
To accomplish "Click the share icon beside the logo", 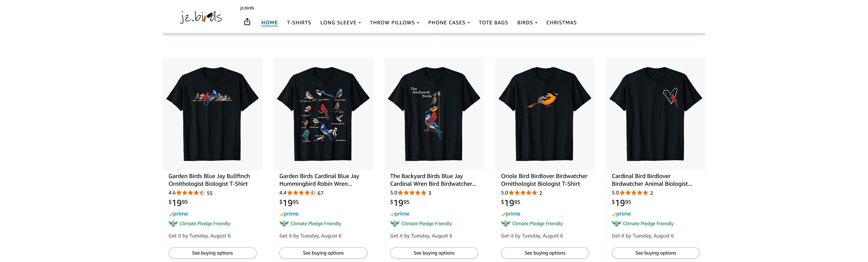I will pyautogui.click(x=247, y=22).
